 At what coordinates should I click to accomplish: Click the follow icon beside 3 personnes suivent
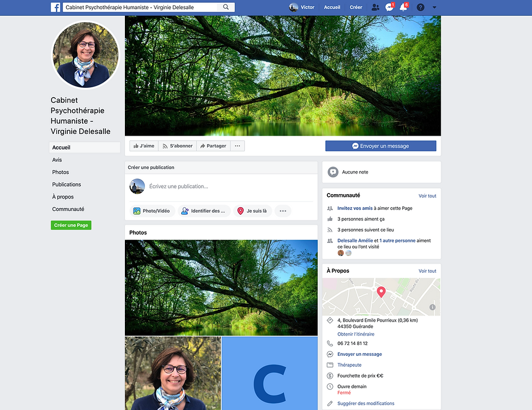coord(330,230)
